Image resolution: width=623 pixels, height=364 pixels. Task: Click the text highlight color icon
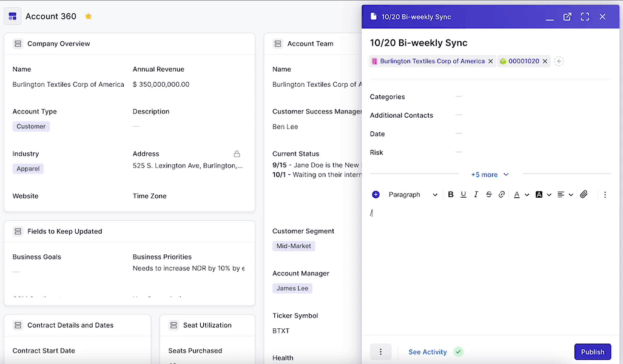[x=539, y=194]
